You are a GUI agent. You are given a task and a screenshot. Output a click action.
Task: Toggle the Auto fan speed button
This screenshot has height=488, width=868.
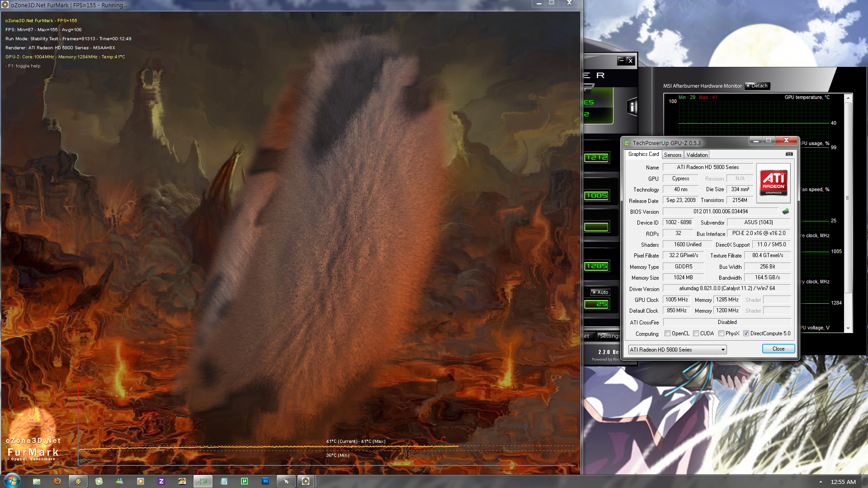click(x=600, y=292)
